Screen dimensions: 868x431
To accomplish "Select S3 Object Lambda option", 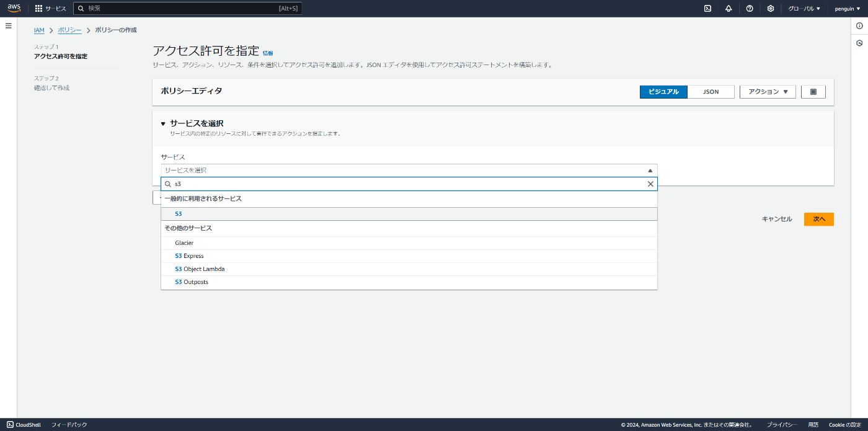I will 409,269.
